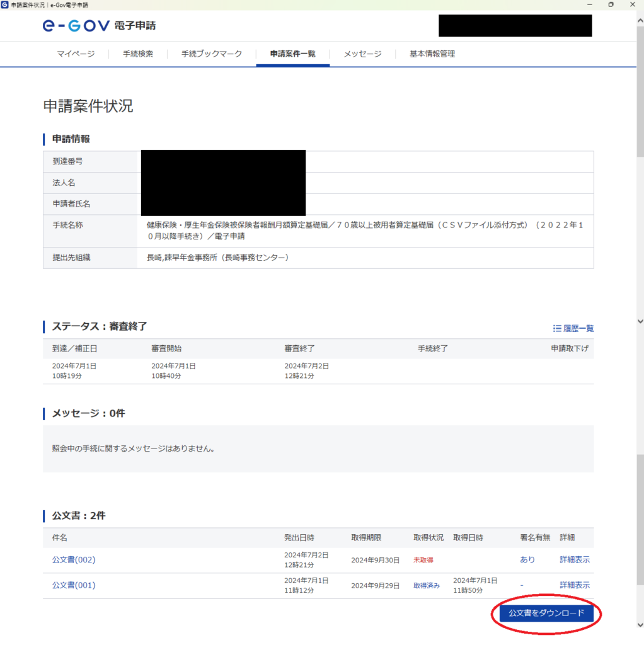Open the メッセージ tab
The image size is (644, 645).
click(x=362, y=54)
